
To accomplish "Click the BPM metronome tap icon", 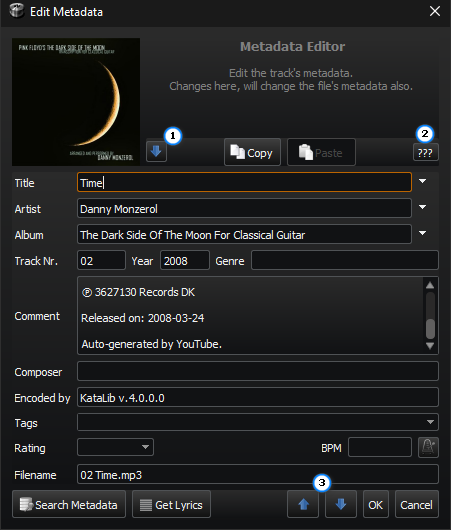I will click(x=428, y=448).
